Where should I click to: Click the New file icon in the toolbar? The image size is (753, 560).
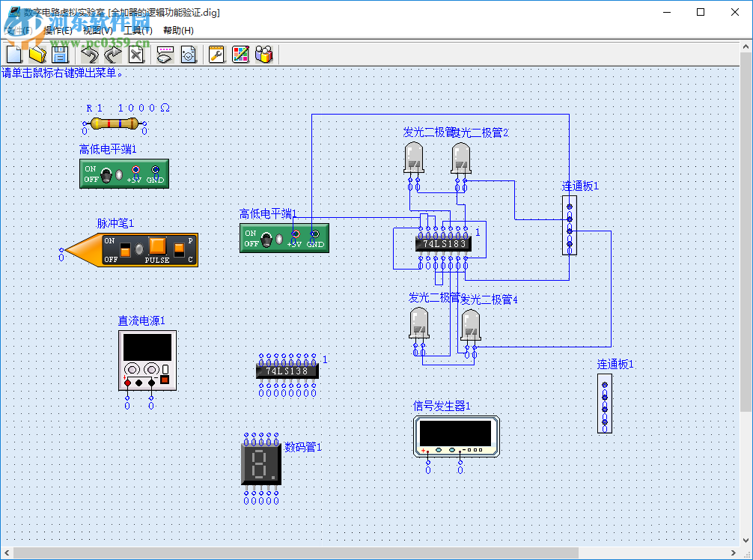(14, 54)
